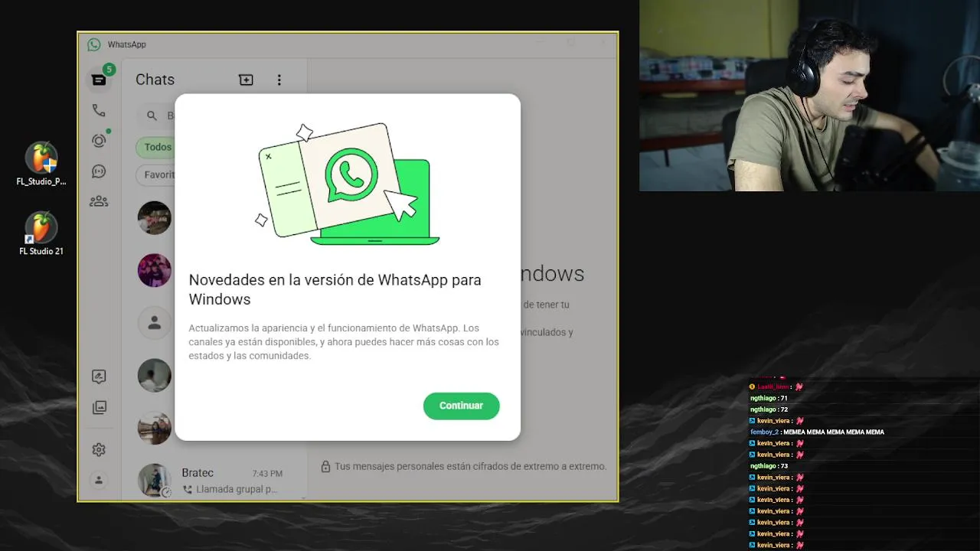
Task: Click the gray default contact avatar
Action: click(155, 323)
